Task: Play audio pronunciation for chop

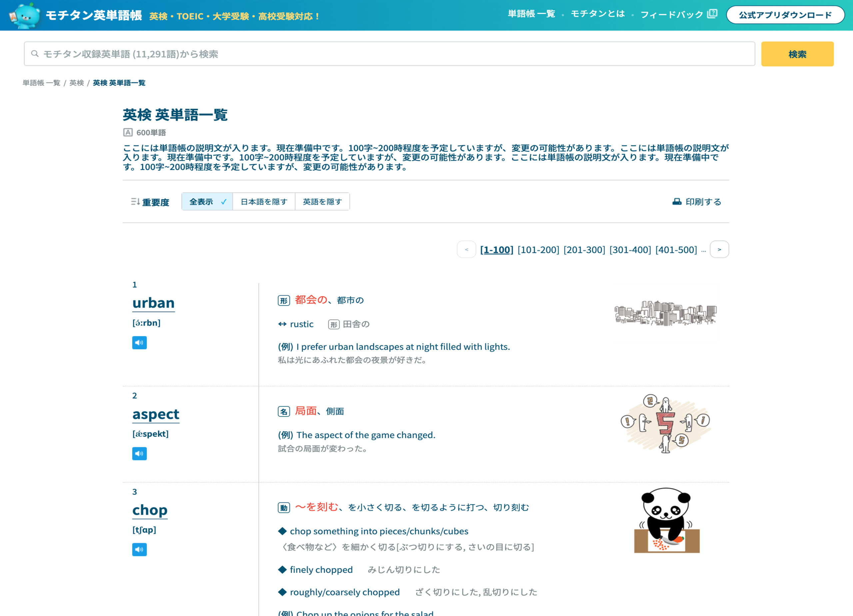Action: point(139,549)
